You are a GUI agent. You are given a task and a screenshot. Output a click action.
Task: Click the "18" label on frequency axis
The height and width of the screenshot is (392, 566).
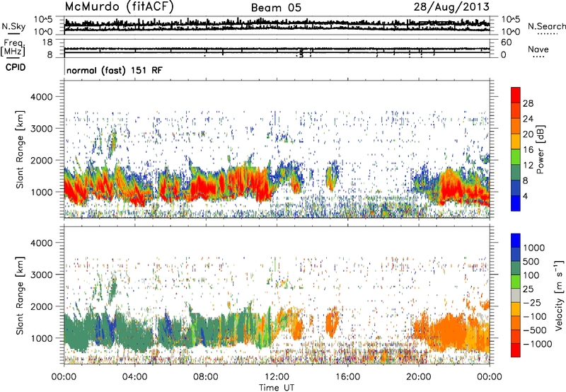[x=47, y=42]
